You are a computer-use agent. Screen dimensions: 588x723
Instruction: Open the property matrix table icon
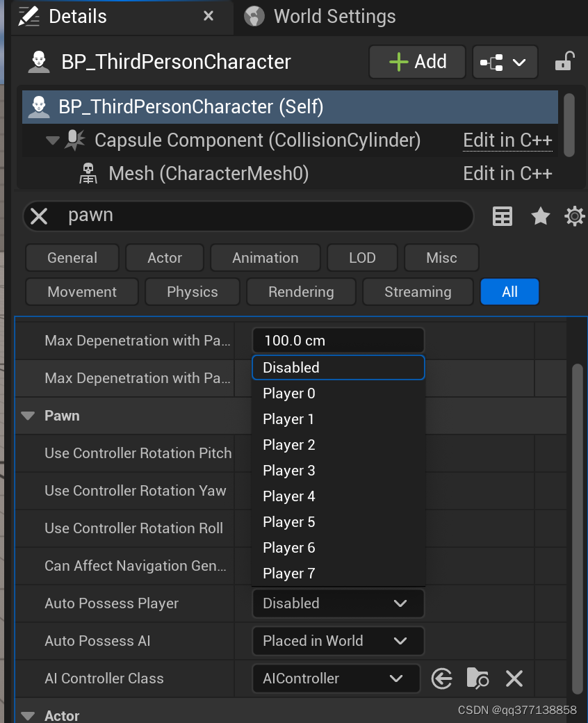[x=503, y=216]
